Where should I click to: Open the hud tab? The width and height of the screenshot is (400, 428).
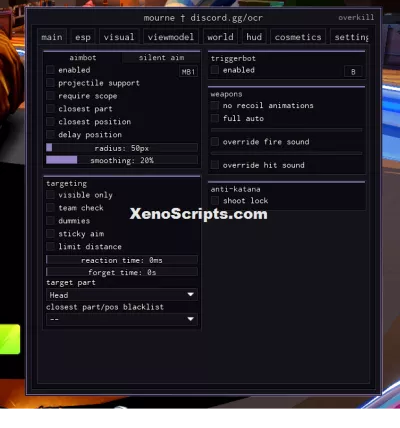[254, 37]
